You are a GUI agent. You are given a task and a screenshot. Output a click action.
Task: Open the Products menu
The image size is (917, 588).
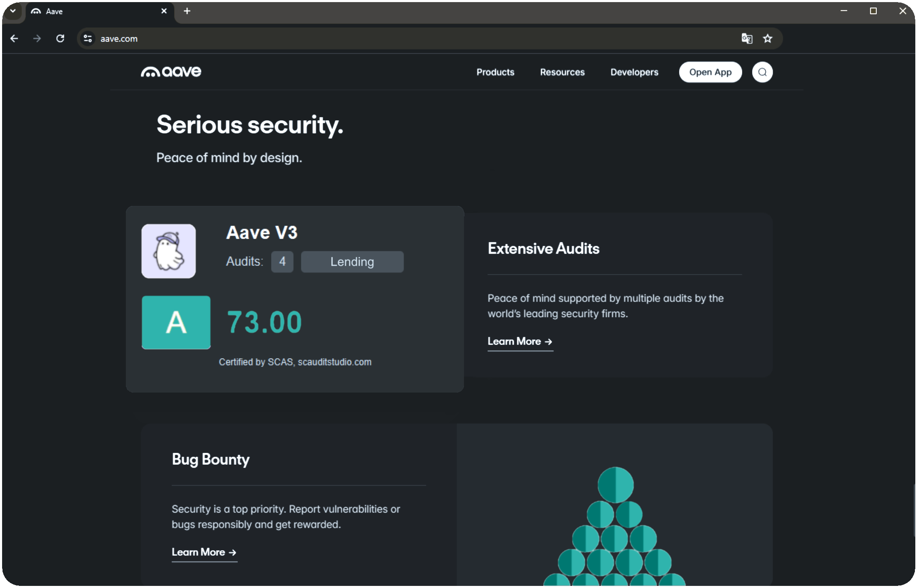495,72
